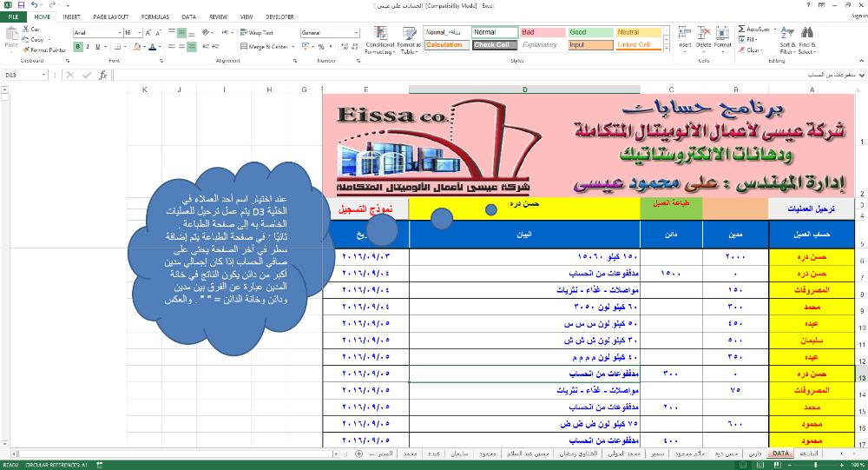Click the Orientation text angle icon
Image resolution: width=868 pixels, height=470 pixels.
point(207,33)
